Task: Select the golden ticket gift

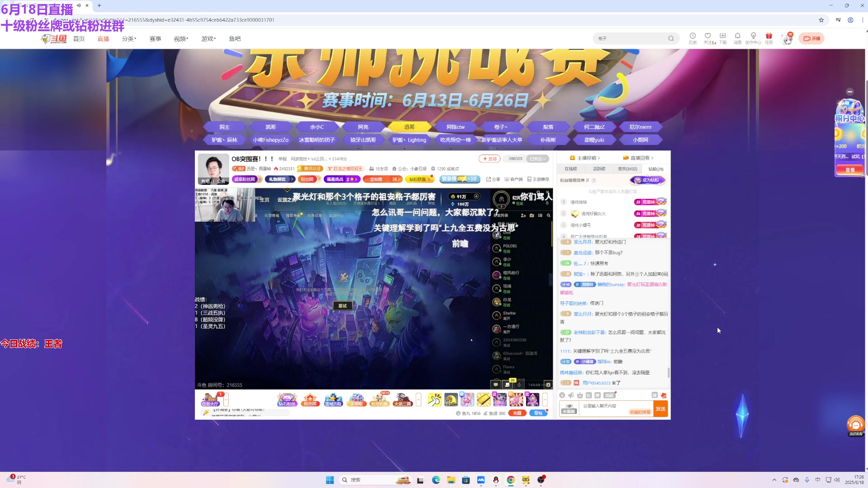Action: tap(483, 399)
